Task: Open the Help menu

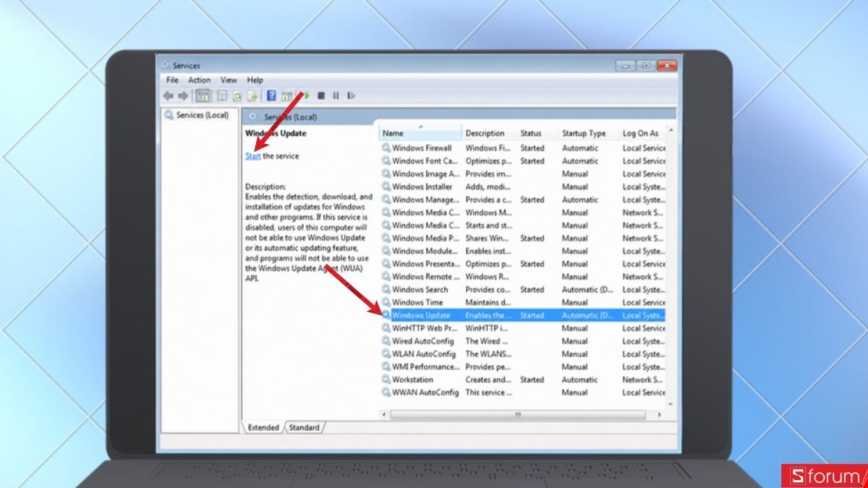Action: click(x=255, y=80)
